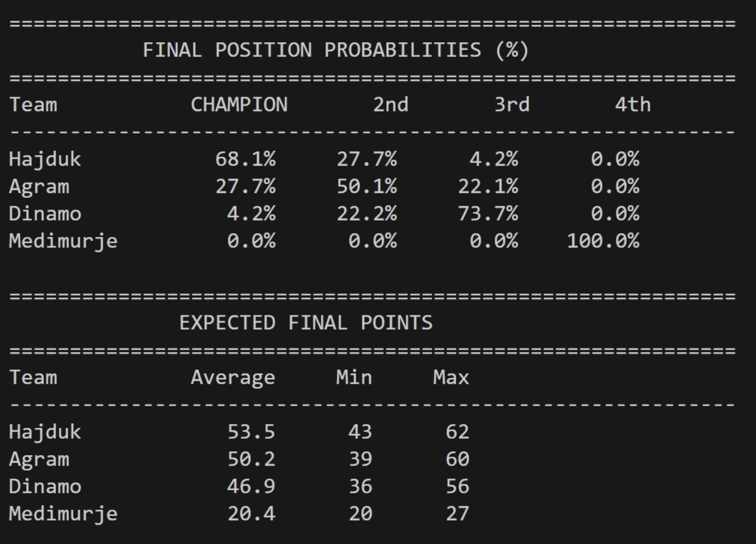
Task: Click Agram's 50.1% second-place probability
Action: coord(367,187)
